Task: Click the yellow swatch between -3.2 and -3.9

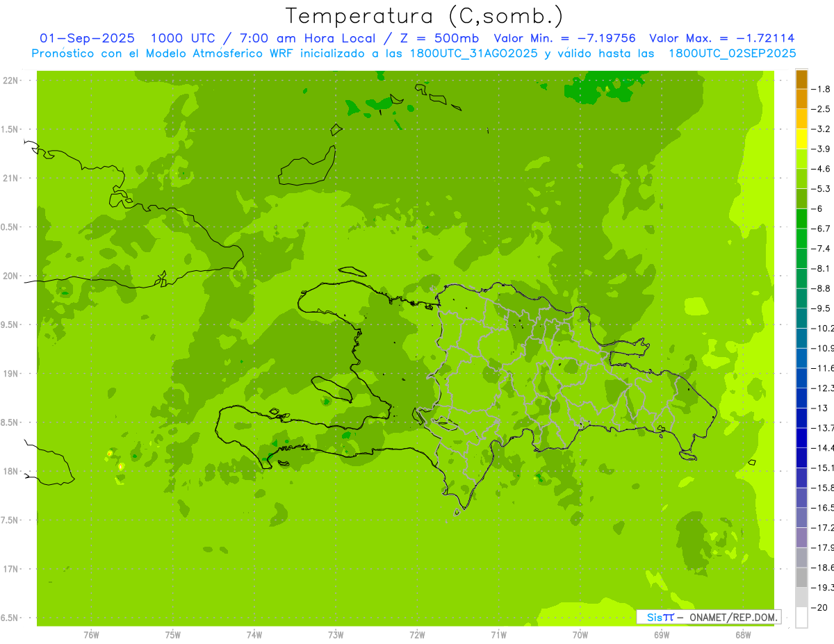Action: 801,139
